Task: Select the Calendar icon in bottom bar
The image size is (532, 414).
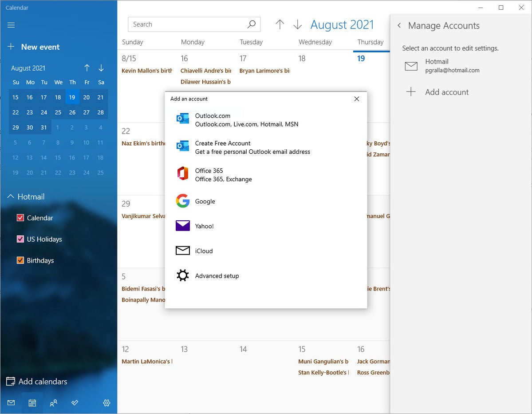Action: click(x=32, y=403)
